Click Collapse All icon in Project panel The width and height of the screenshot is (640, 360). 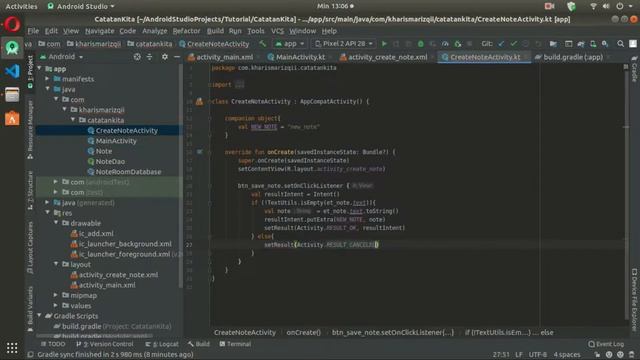tap(149, 57)
